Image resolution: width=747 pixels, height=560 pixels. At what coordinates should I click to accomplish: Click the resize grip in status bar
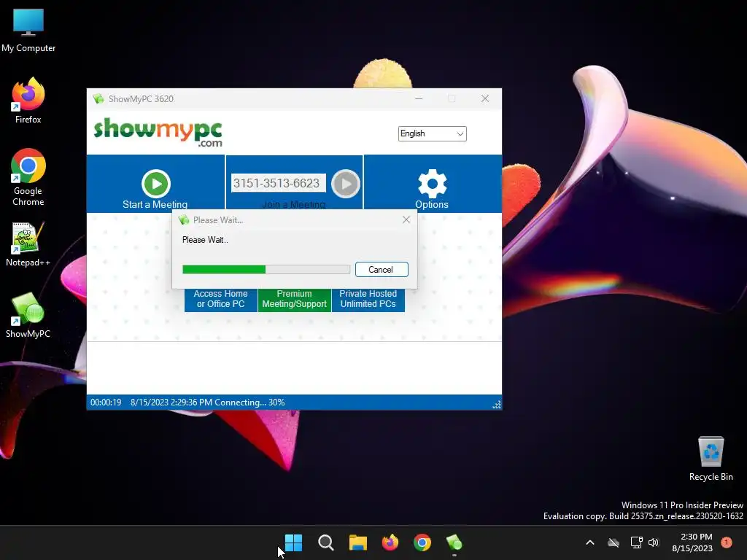[x=496, y=405]
